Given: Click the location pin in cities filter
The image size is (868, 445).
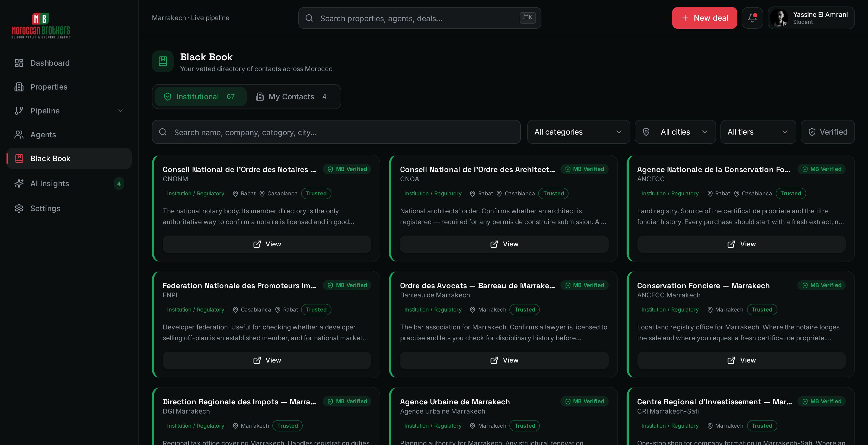Looking at the screenshot, I should pyautogui.click(x=646, y=132).
